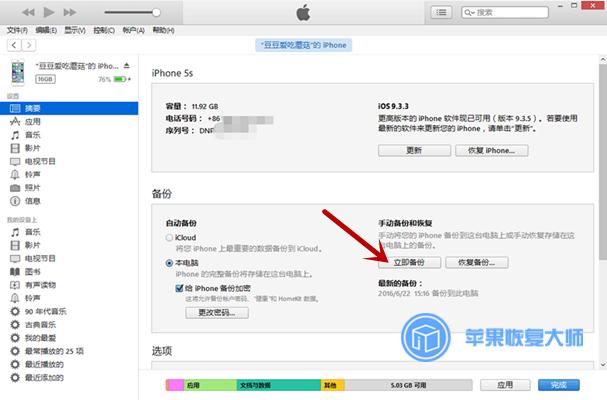Click the volume slider knob

[x=156, y=12]
